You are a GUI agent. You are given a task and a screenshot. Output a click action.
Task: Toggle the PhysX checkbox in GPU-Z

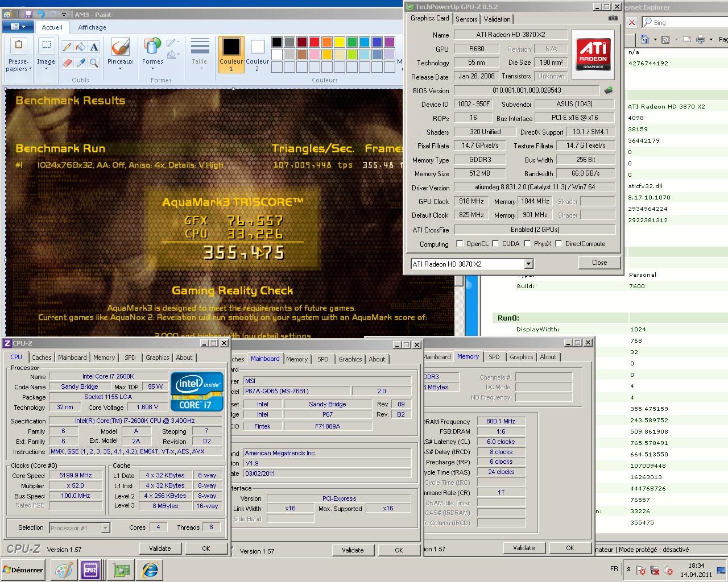[x=527, y=244]
